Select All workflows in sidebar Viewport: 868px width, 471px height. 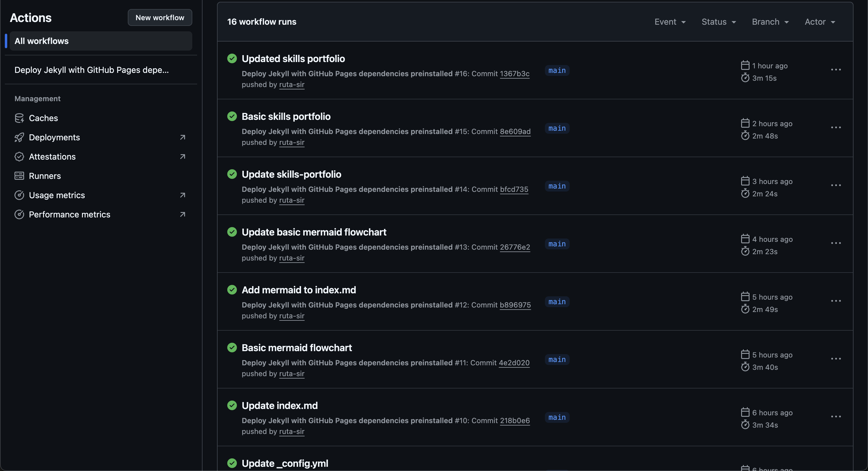101,41
